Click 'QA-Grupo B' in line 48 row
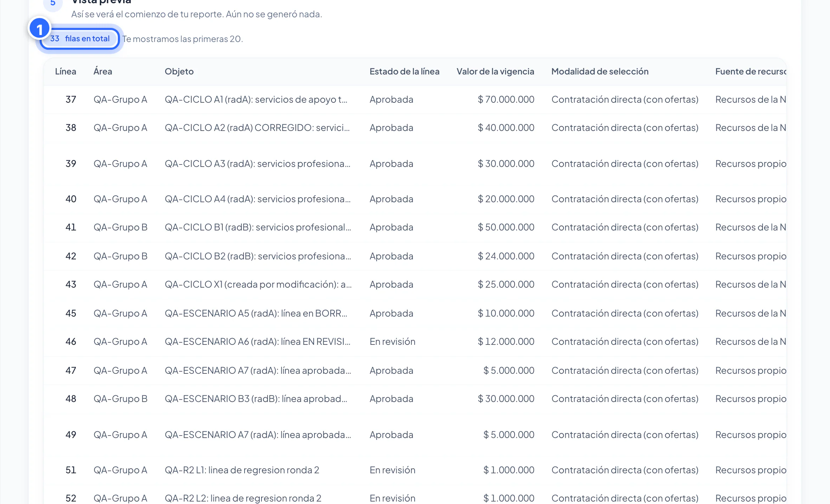 pyautogui.click(x=120, y=399)
